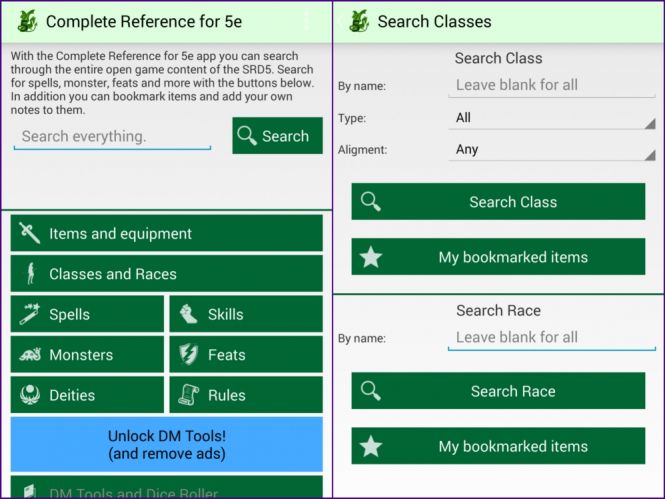Viewport: 665px width, 499px height.
Task: Click the figure icon on Classes and Races
Action: point(31,273)
